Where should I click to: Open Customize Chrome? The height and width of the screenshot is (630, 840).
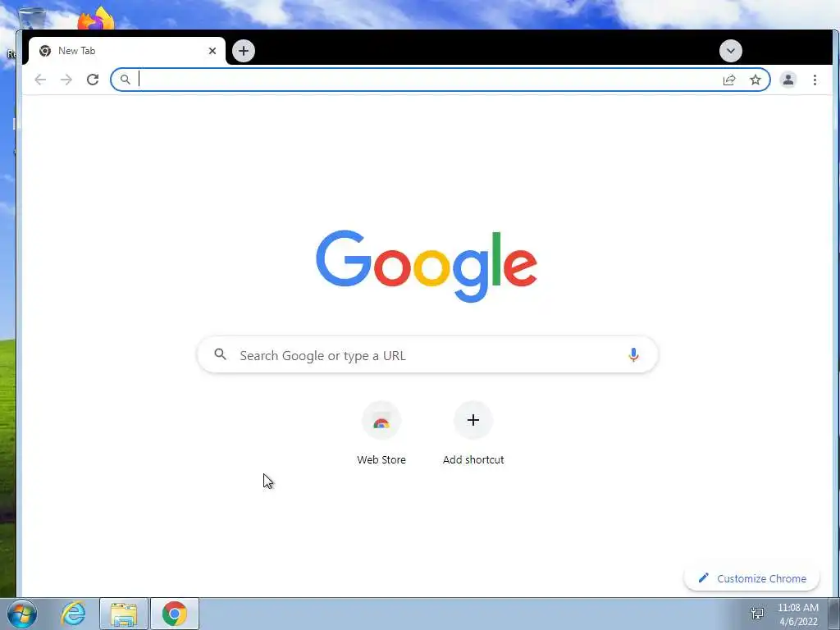[751, 578]
